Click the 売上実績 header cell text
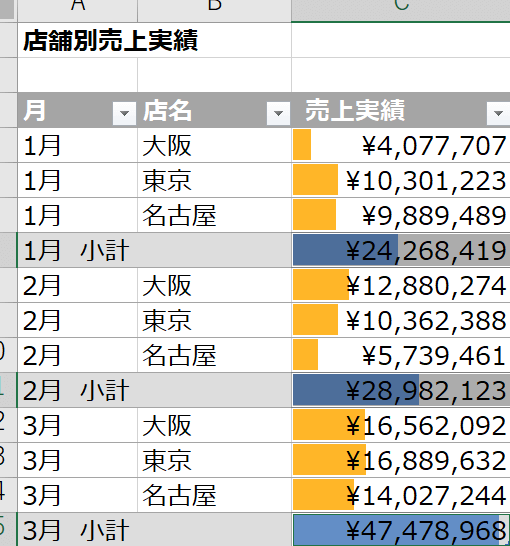Screen dimensions: 510x546 tap(355, 110)
